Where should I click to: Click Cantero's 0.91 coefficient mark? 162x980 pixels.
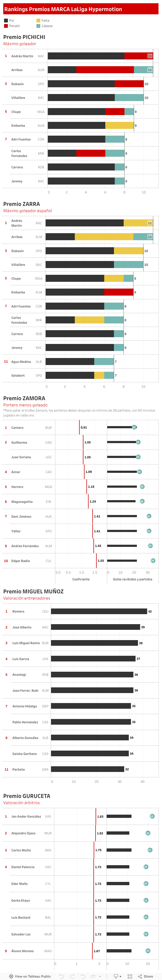click(x=79, y=428)
